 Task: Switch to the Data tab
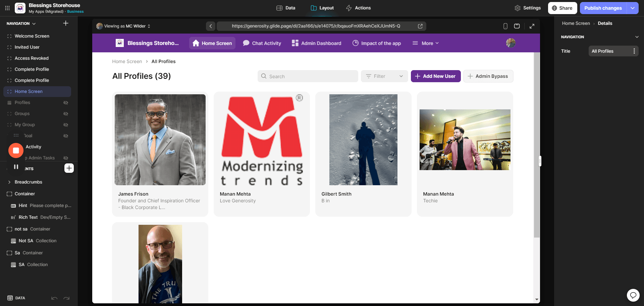tap(286, 8)
